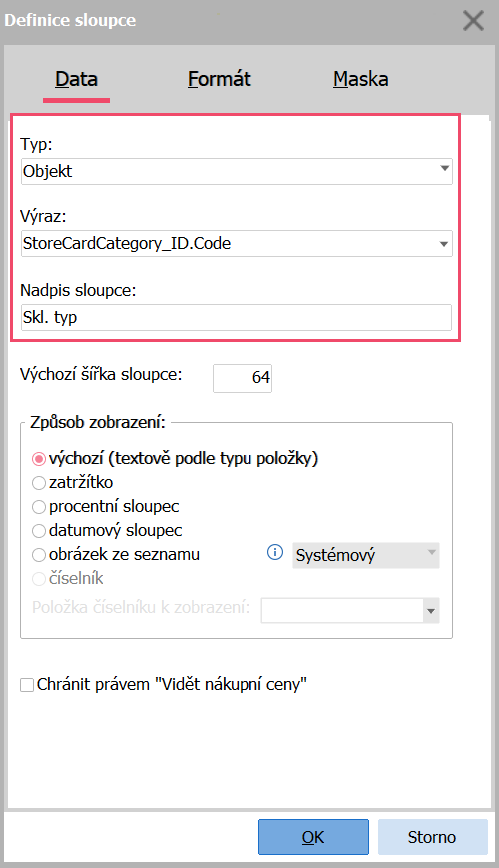Select the Data tab

pos(76,79)
